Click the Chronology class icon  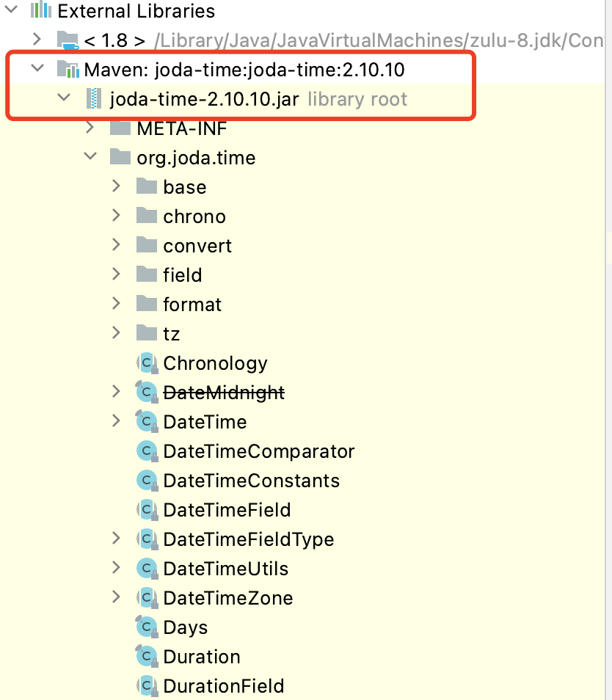coord(147,362)
